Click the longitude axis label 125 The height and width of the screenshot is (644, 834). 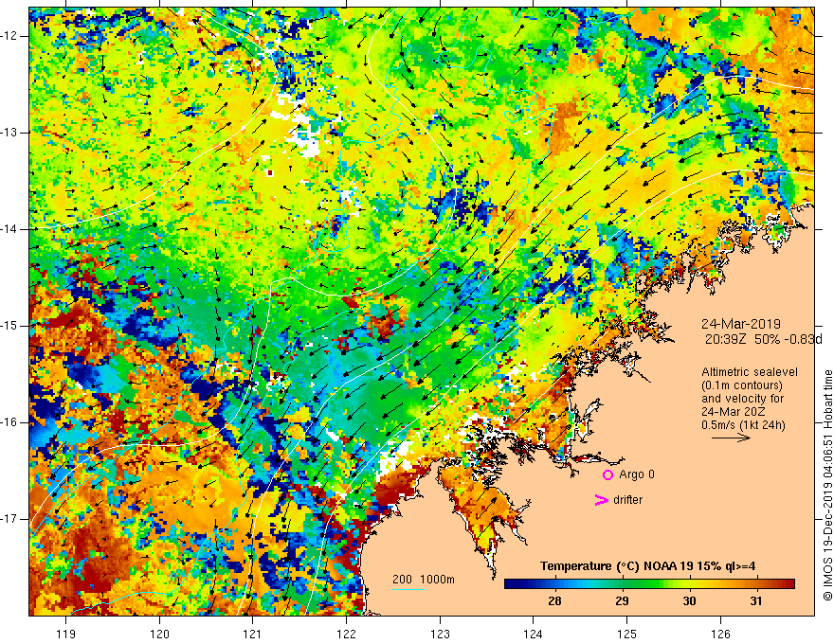tap(627, 634)
